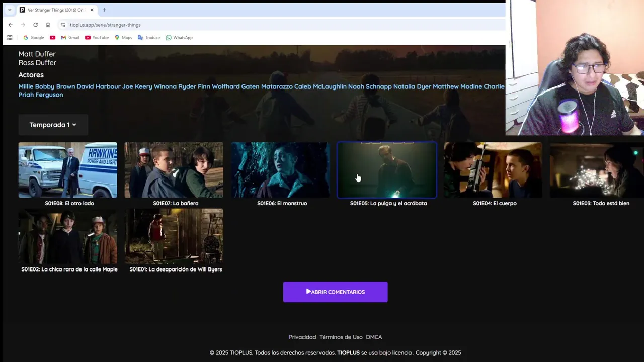Click the browser forward arrow
This screenshot has height=362, width=644.
[23, 25]
